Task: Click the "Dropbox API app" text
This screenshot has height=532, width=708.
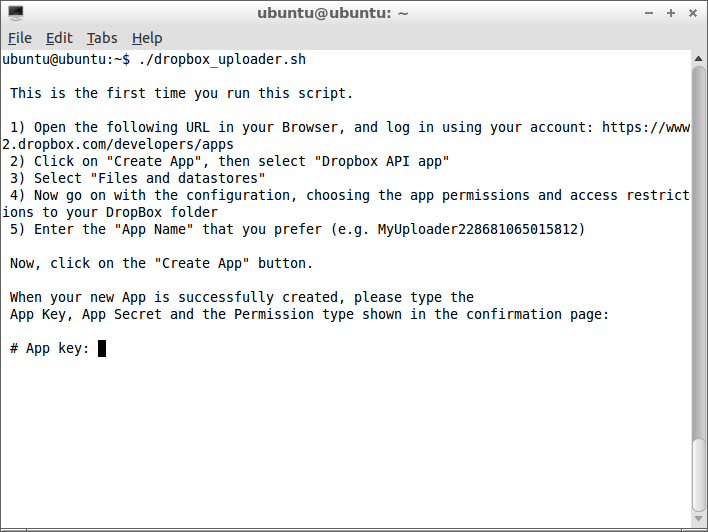Action: (x=382, y=162)
